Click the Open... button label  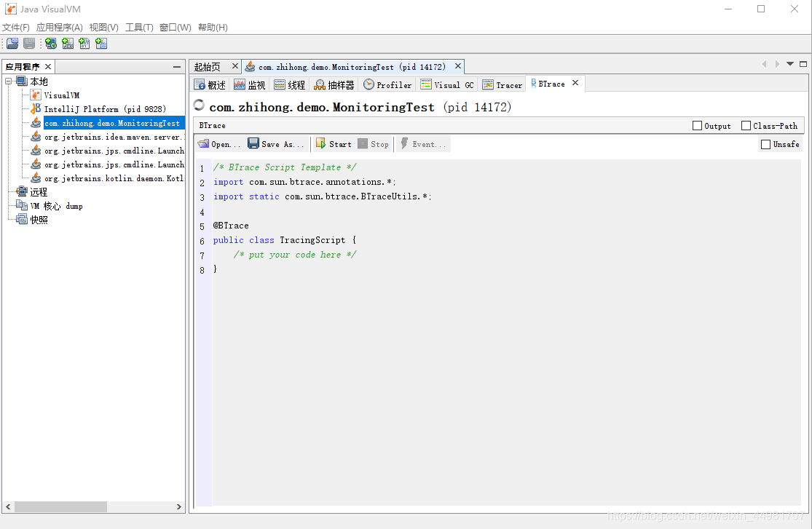pos(226,144)
